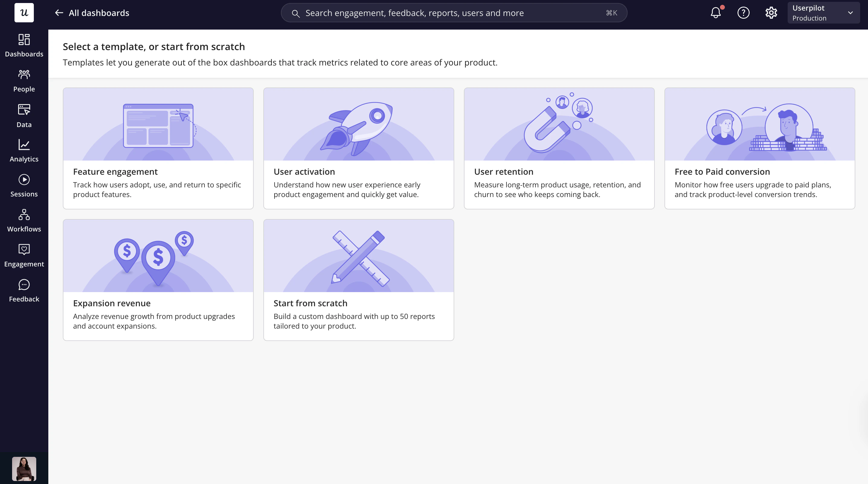Screen dimensions: 868x484
Task: Open the Data sidebar section
Action: pos(24,116)
